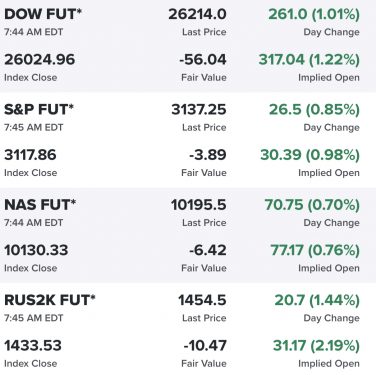This screenshot has height=375, width=376.
Task: Click the S&P last price 3137.25
Action: click(199, 110)
